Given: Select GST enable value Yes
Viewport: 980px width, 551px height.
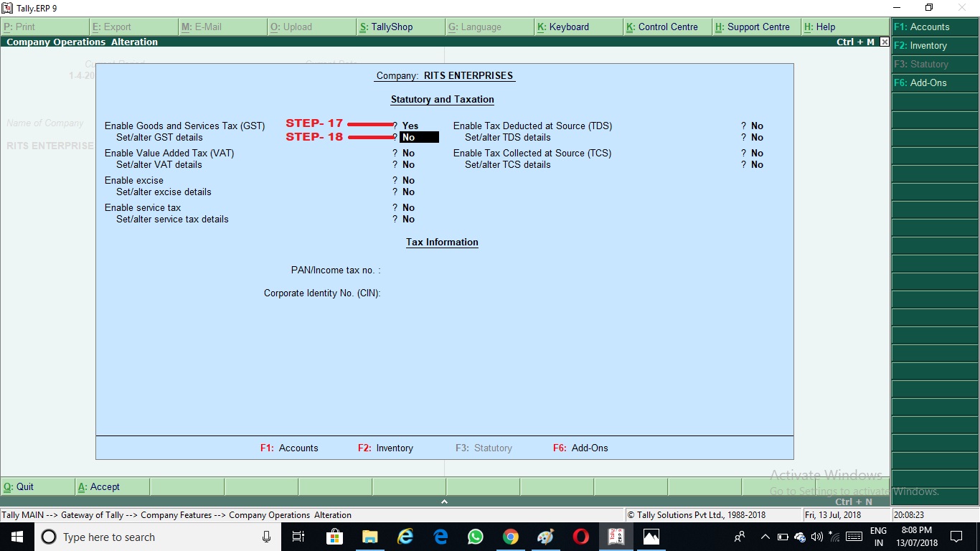Looking at the screenshot, I should point(410,126).
